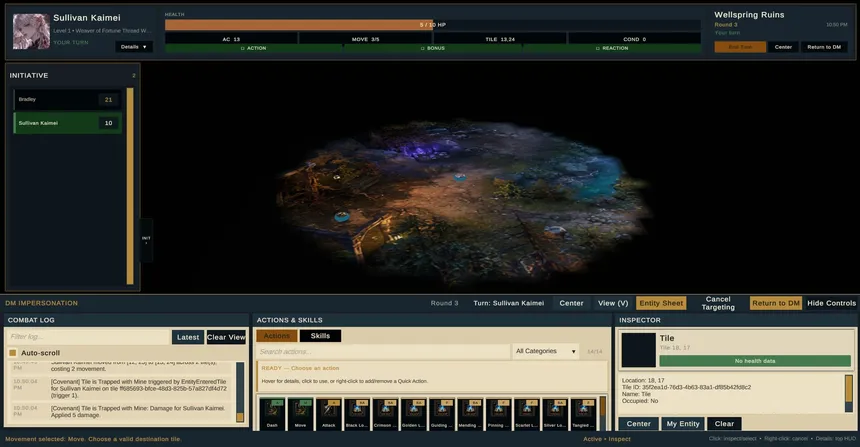Click top-bar Center button
This screenshot has width=860, height=447.
[783, 47]
